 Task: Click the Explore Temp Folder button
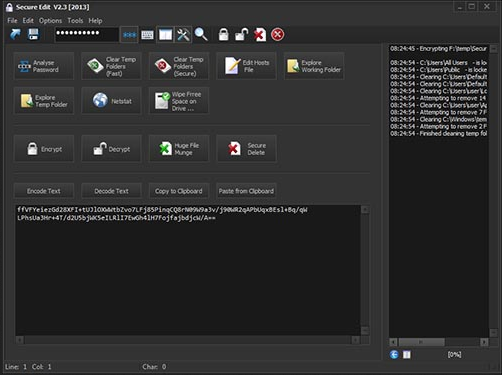[44, 101]
